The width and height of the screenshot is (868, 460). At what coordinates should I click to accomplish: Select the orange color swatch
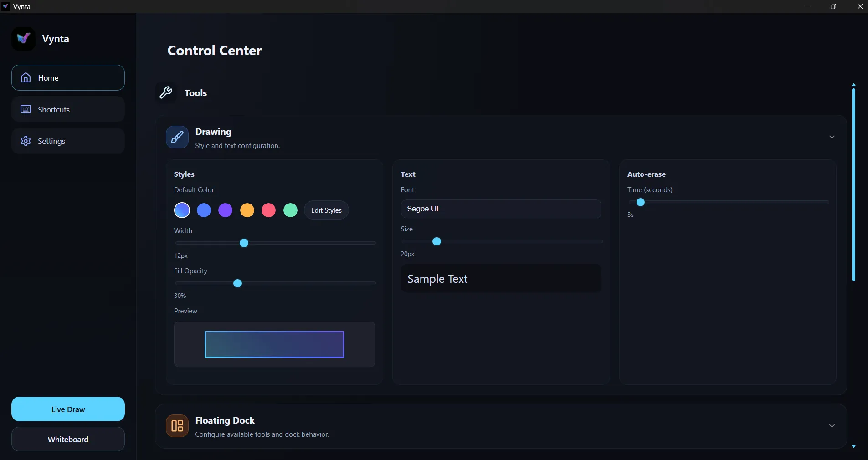247,210
